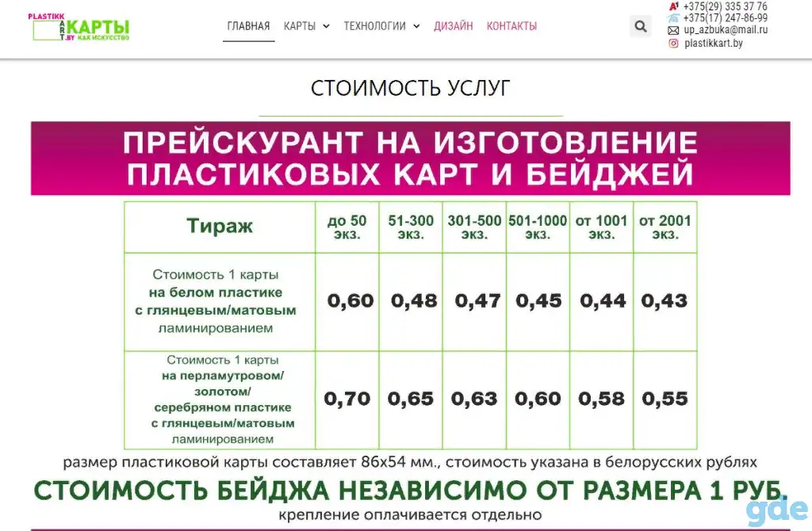Click the Instagram icon
Screen dimensions: 812x531
pyautogui.click(x=673, y=44)
